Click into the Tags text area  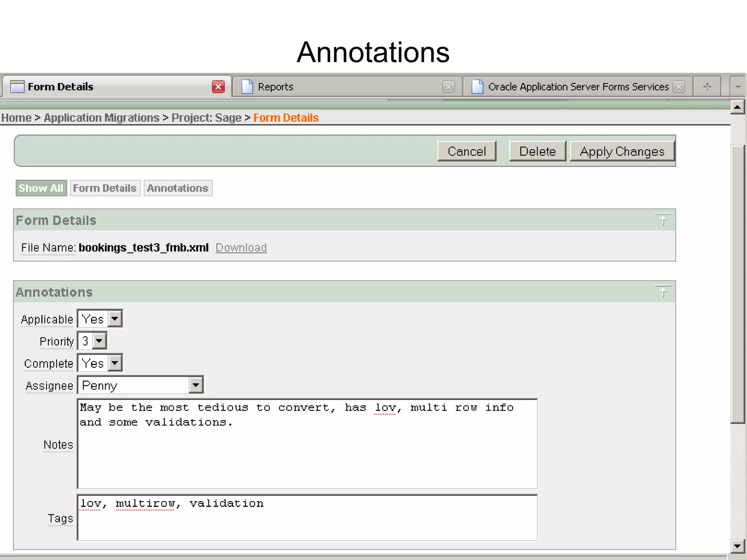coord(307,518)
